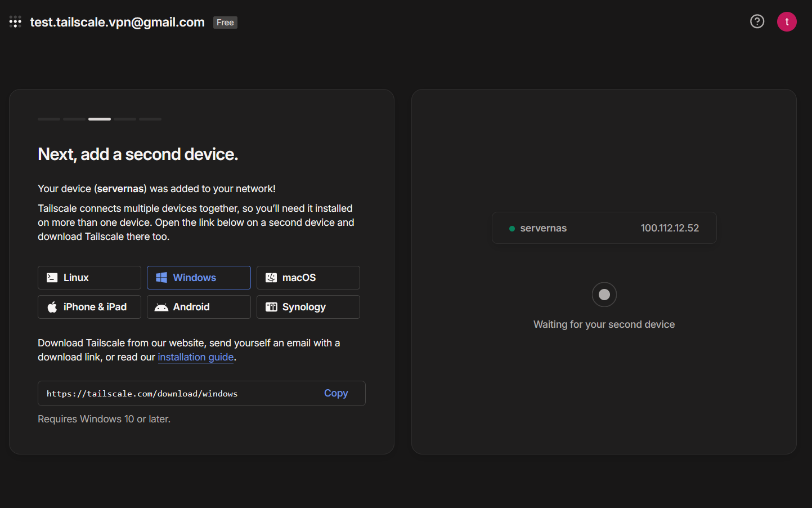Choose the Android platform option
The height and width of the screenshot is (508, 812).
point(199,307)
